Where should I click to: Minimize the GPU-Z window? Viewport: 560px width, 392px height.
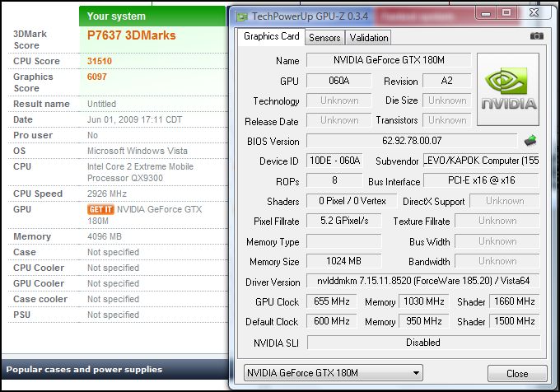point(486,13)
